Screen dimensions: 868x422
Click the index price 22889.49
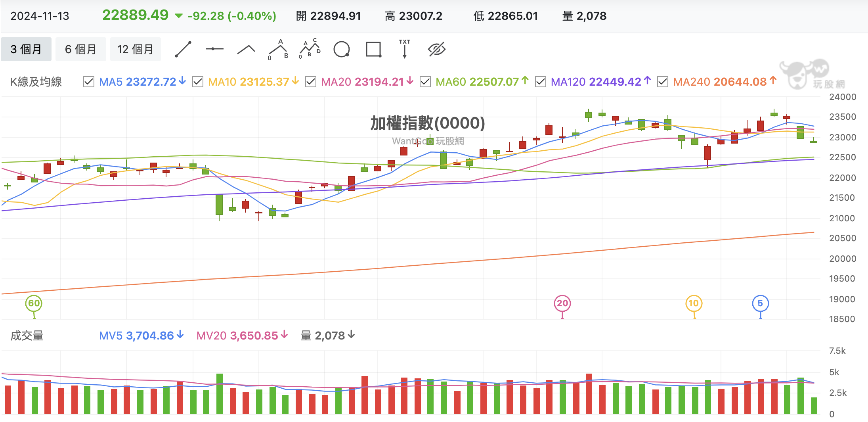[136, 15]
